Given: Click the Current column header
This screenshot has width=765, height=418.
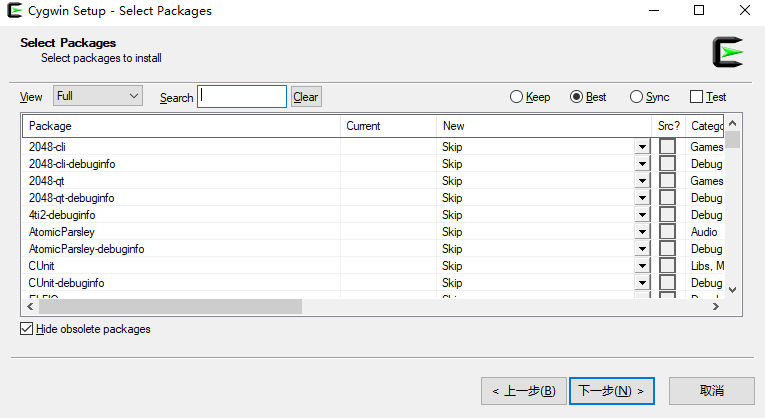Looking at the screenshot, I should [x=388, y=126].
